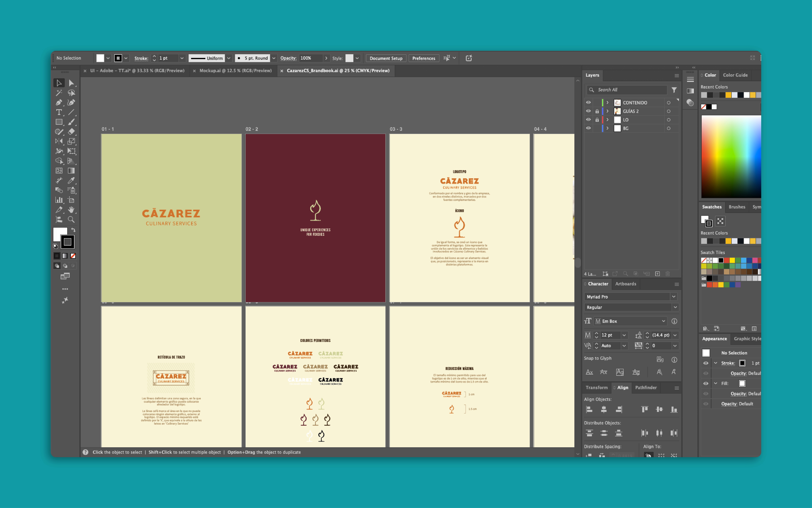Viewport: 812px width, 508px height.
Task: Open the Artboards panel tab
Action: (x=625, y=284)
